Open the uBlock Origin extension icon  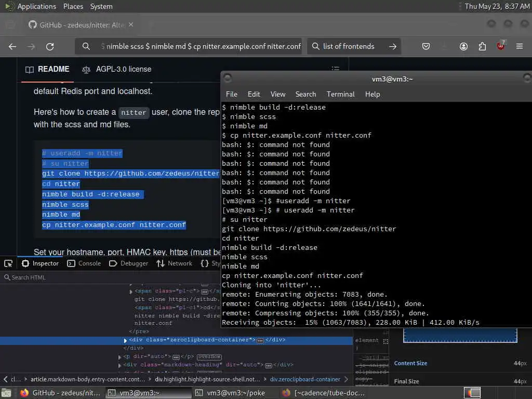[x=501, y=46]
